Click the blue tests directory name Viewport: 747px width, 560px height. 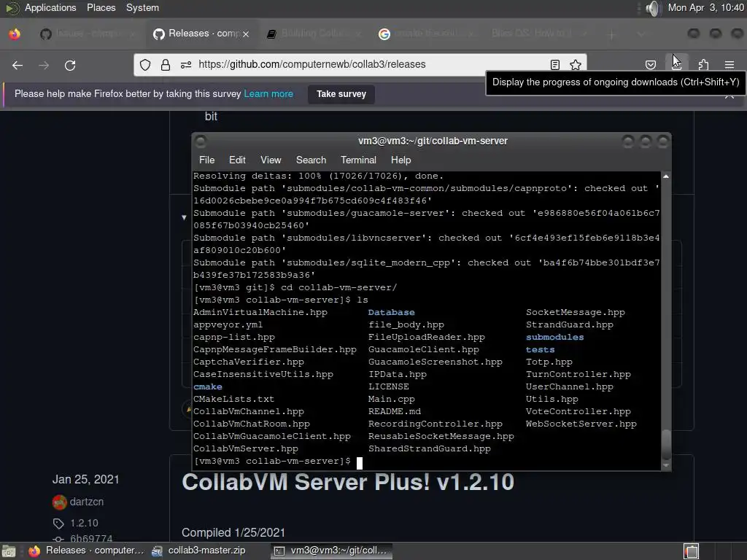point(540,349)
